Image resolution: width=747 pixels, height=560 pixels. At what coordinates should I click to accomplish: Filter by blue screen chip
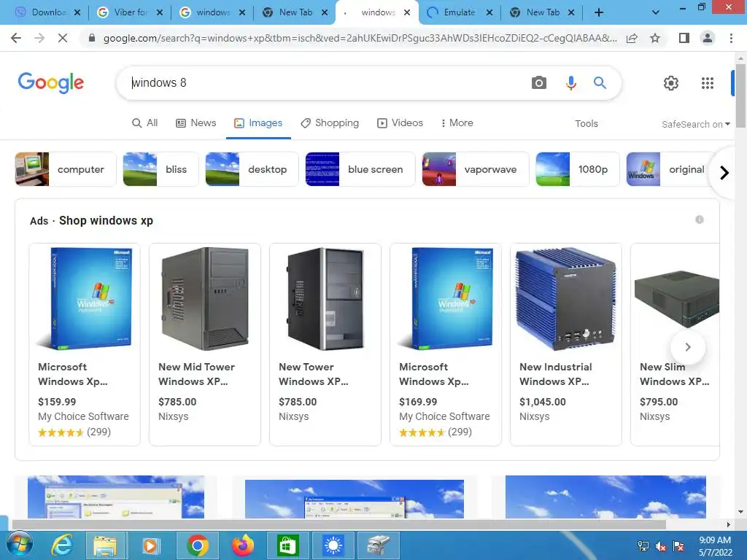point(360,169)
